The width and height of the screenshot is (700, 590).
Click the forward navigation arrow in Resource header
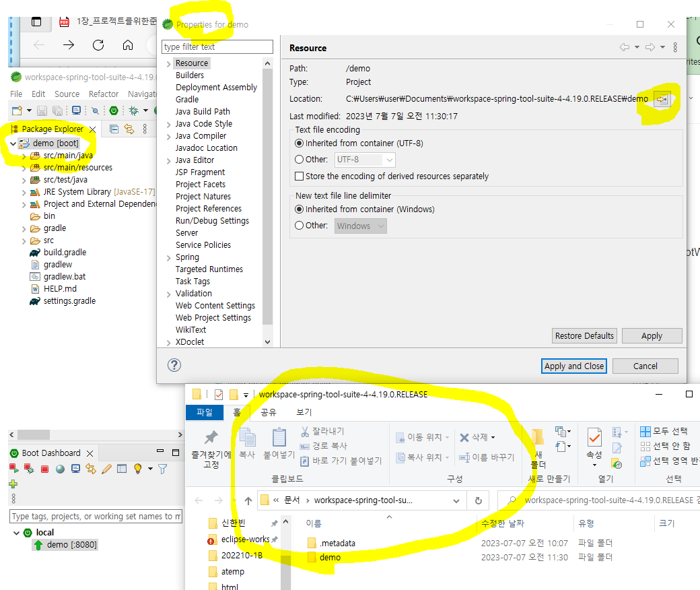click(650, 47)
